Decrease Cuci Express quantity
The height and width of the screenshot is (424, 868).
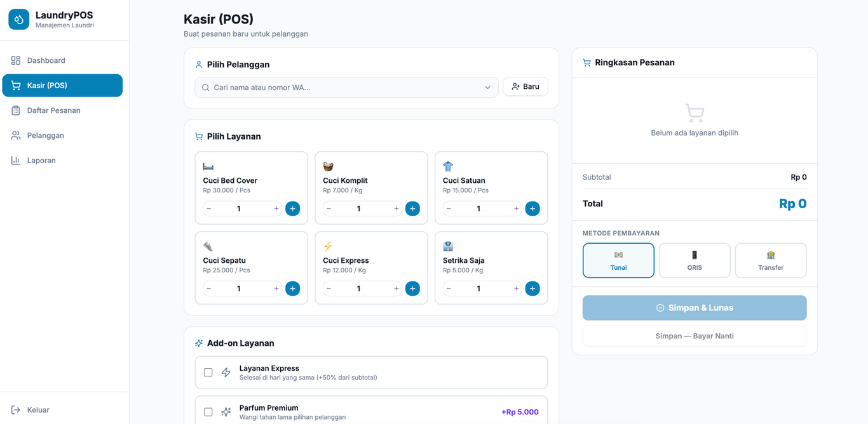coord(329,289)
